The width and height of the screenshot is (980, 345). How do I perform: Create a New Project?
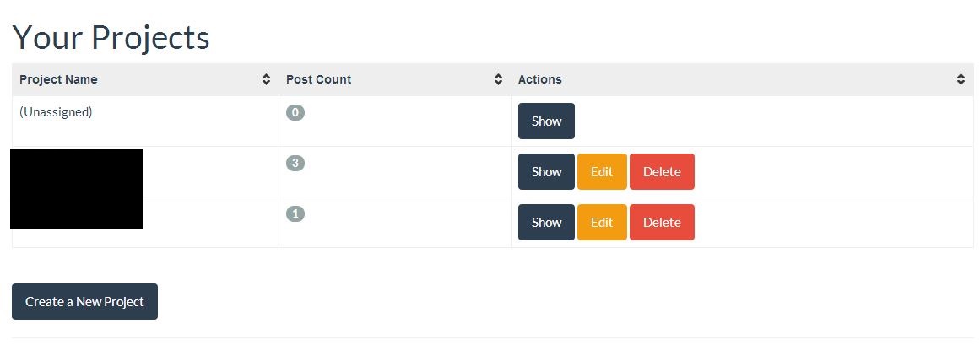[85, 302]
